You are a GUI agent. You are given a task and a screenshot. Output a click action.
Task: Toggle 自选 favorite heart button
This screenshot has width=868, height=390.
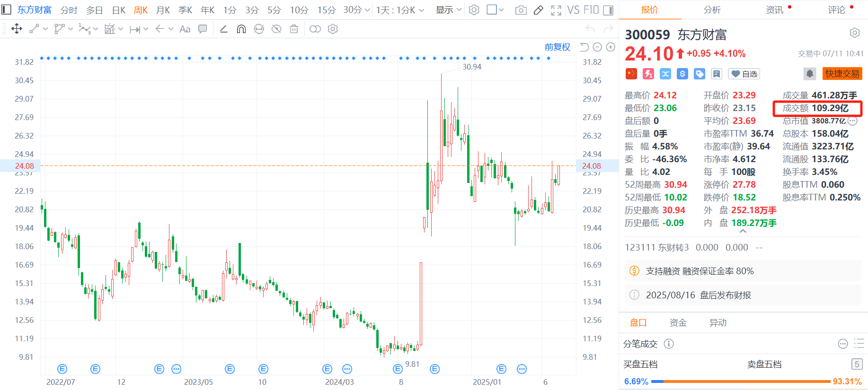click(744, 74)
